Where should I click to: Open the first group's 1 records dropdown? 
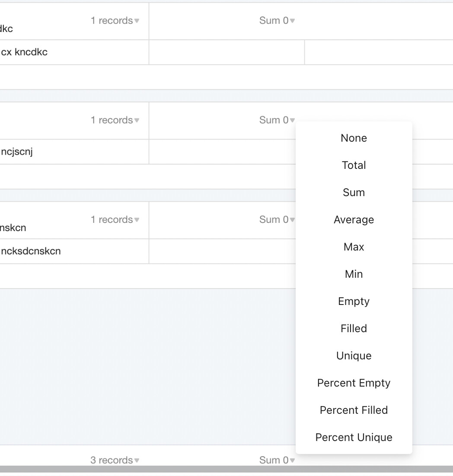pos(115,21)
